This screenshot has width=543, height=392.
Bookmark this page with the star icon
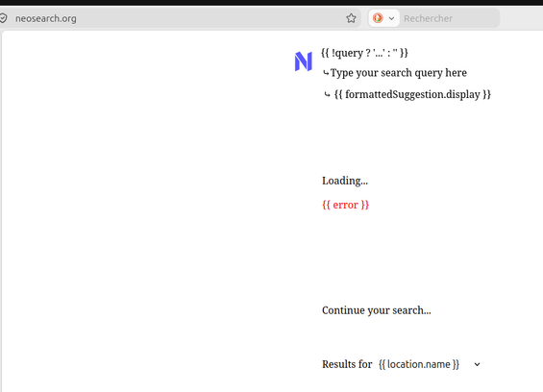click(x=351, y=18)
